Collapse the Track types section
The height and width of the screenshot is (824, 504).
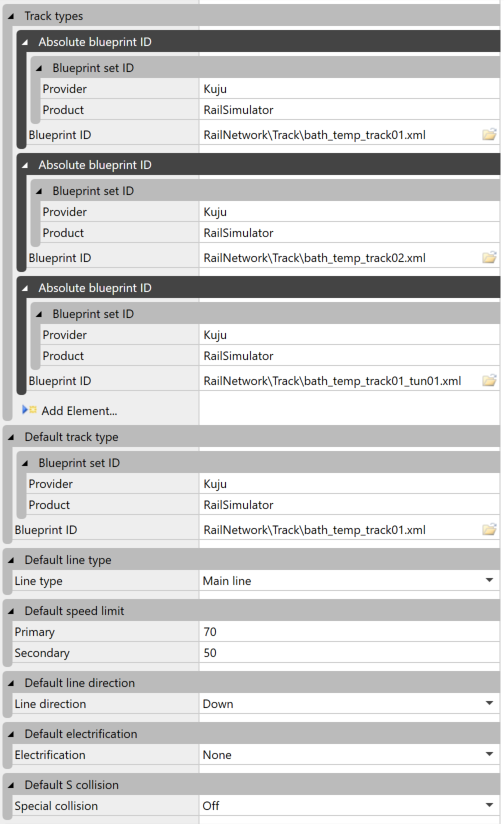[11, 16]
